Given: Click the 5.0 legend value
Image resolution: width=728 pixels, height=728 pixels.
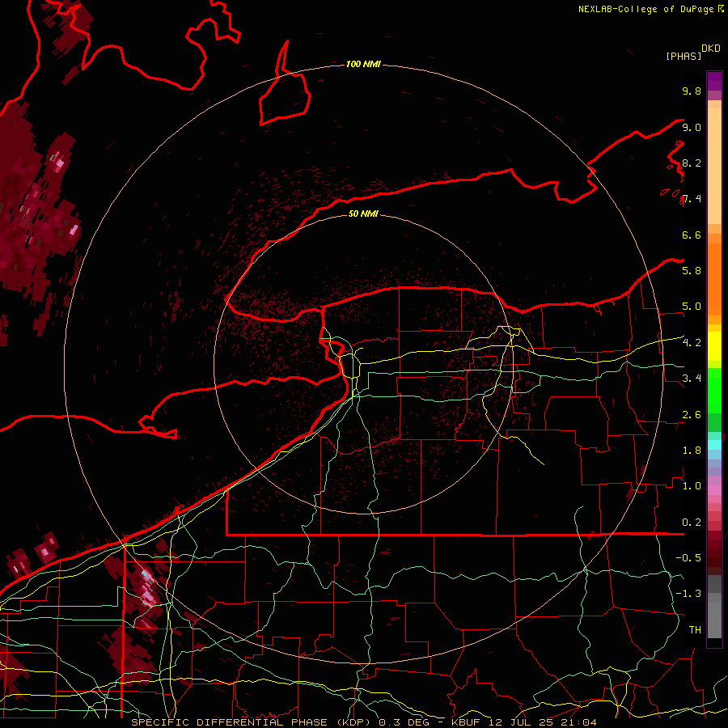Looking at the screenshot, I should pos(692,307).
